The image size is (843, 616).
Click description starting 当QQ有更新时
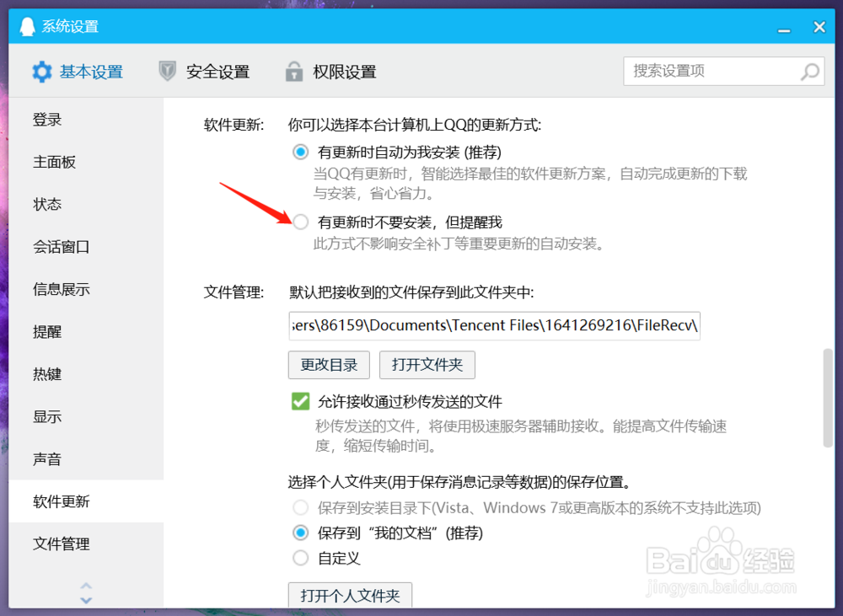[530, 184]
